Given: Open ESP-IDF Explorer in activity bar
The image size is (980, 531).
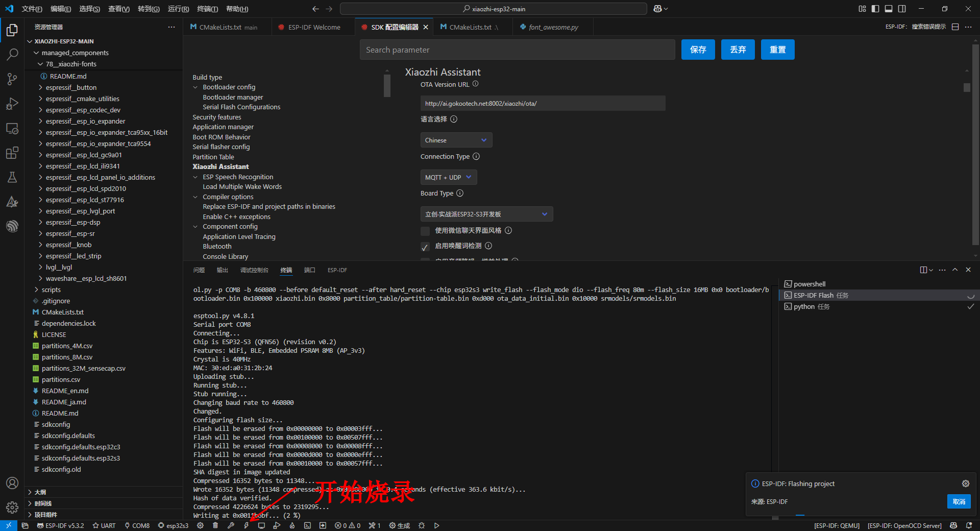Looking at the screenshot, I should click(x=12, y=226).
